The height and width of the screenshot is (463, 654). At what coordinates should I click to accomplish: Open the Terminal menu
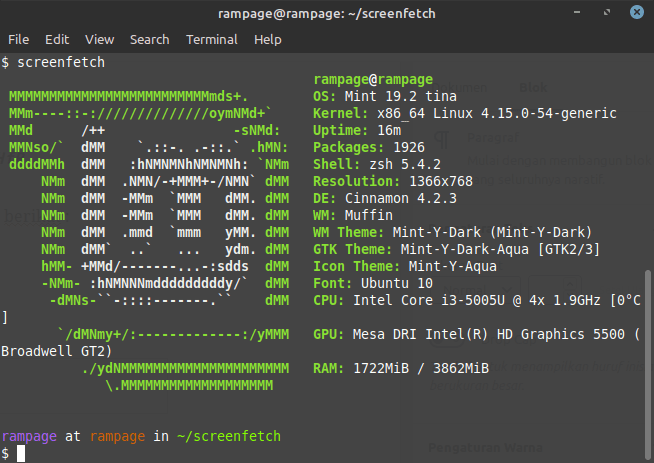(211, 40)
